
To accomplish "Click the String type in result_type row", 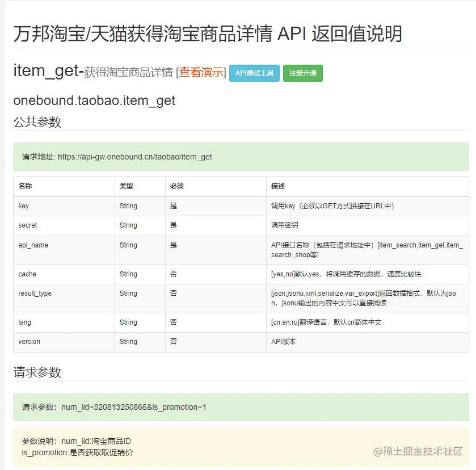I will tap(128, 293).
